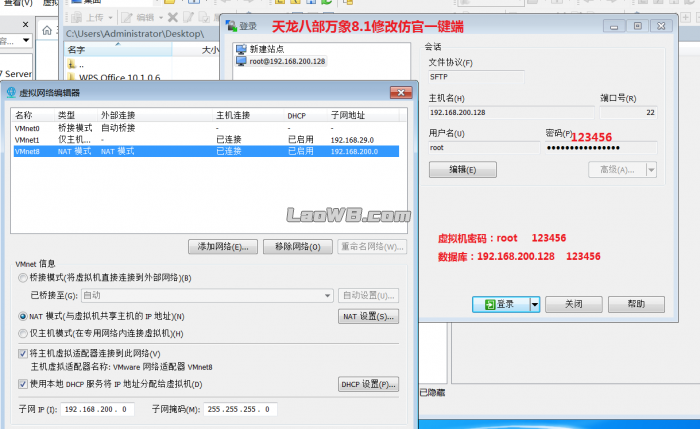The image size is (700, 429).
Task: Click the 帮助 help button
Action: point(636,304)
